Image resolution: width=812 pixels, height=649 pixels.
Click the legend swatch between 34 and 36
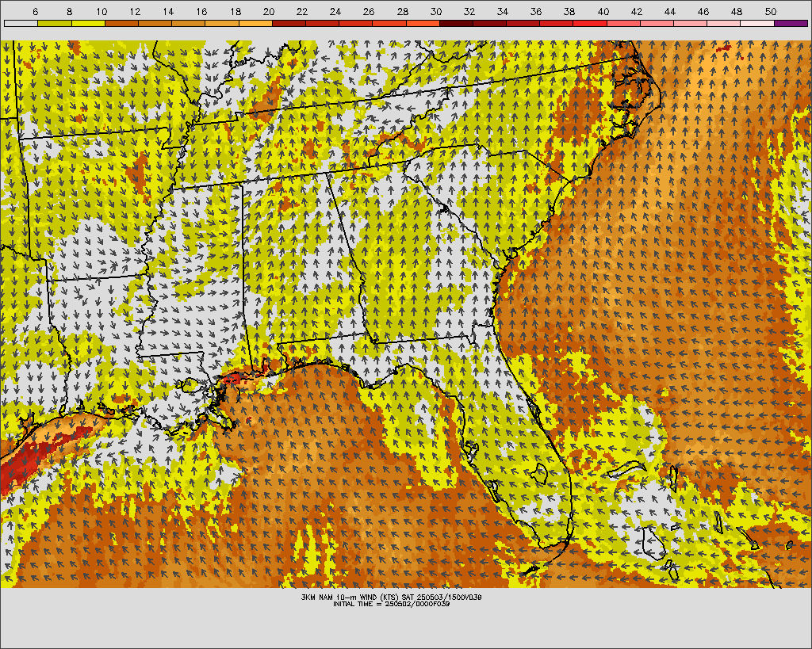523,23
